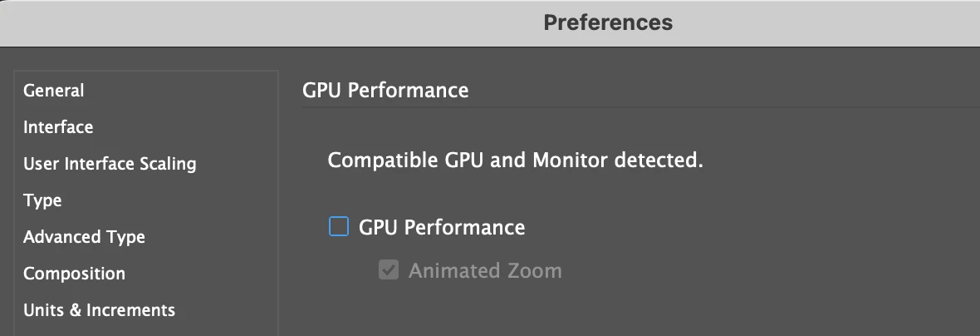
Task: Click the divider line under the section heading
Action: click(x=639, y=106)
